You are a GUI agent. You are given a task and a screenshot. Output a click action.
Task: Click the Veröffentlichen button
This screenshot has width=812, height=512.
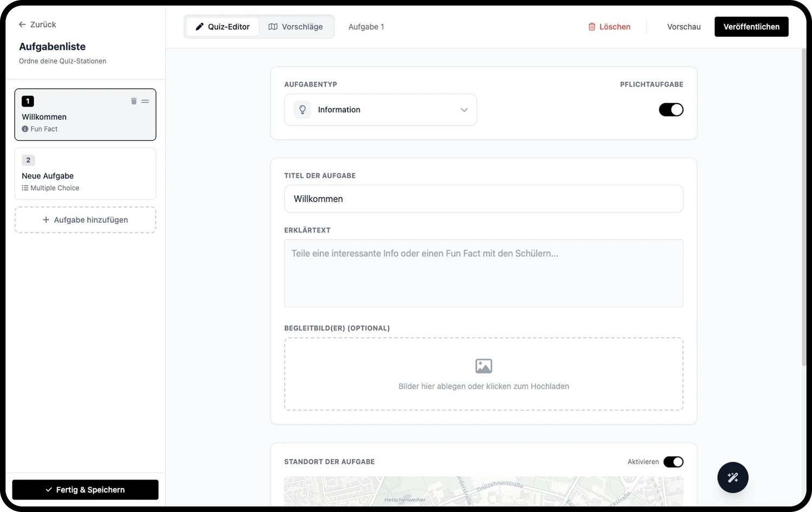point(751,27)
